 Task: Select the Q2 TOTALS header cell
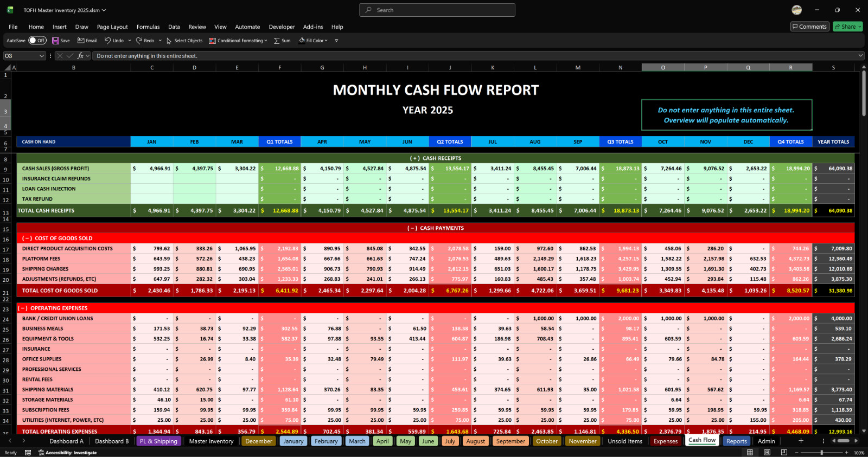pos(450,141)
